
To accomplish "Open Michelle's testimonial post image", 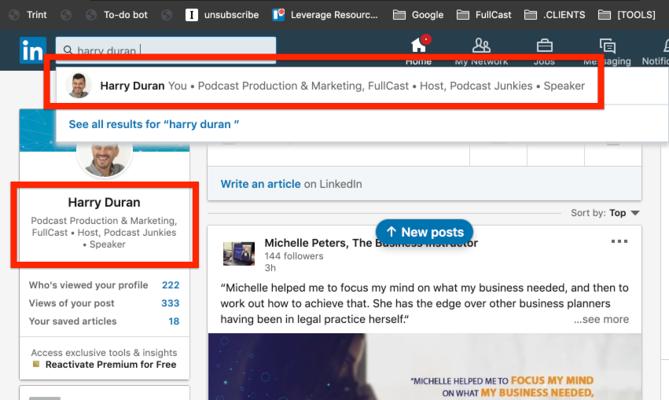I will coord(425,367).
